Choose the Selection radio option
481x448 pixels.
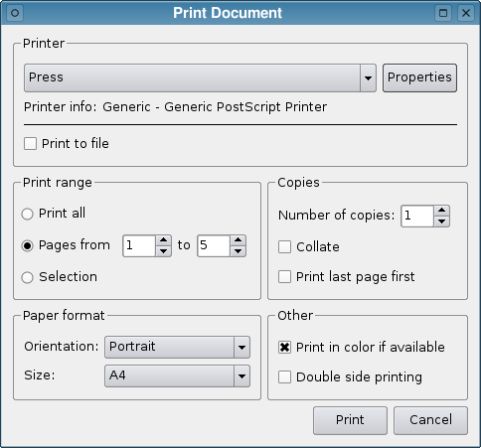pyautogui.click(x=27, y=277)
